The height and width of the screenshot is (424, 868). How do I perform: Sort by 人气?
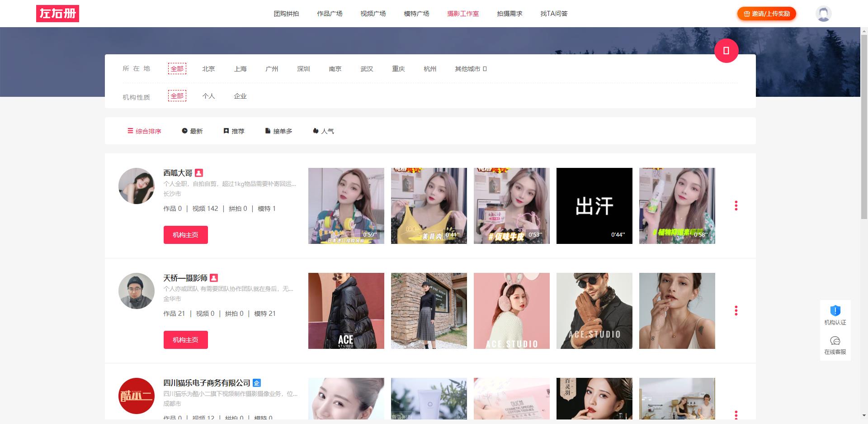[x=323, y=131]
